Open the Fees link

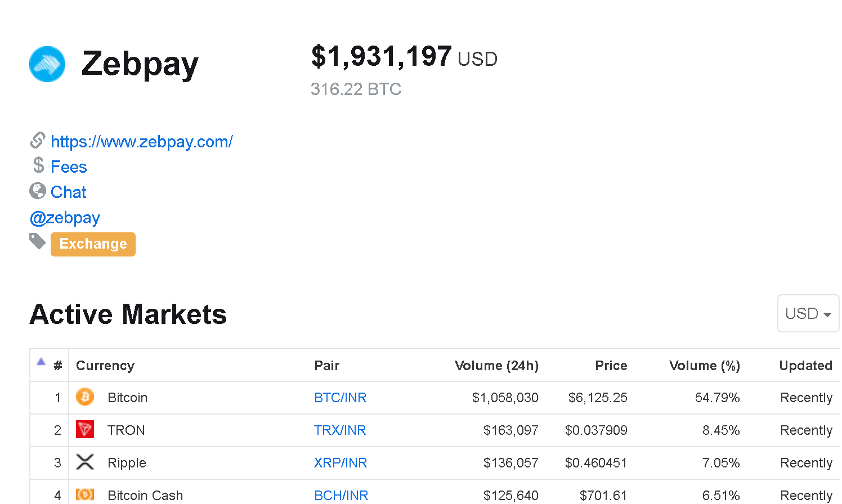[x=69, y=167]
